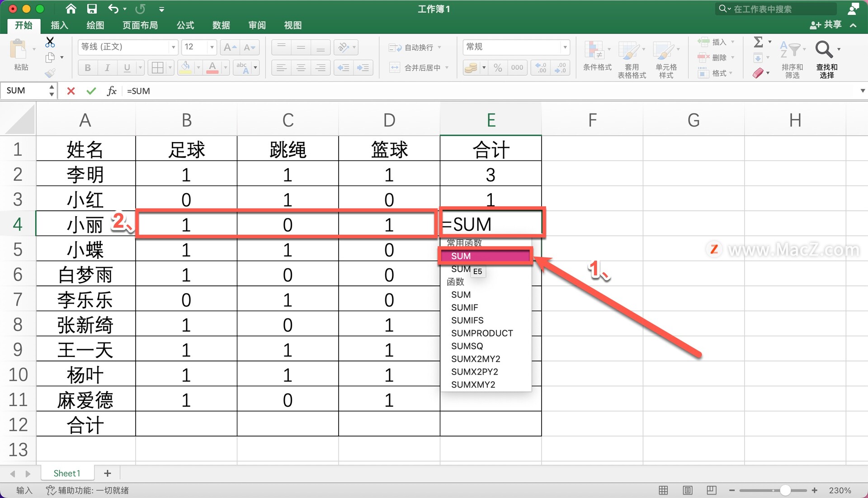
Task: Cancel formula entry with red X
Action: click(x=71, y=91)
